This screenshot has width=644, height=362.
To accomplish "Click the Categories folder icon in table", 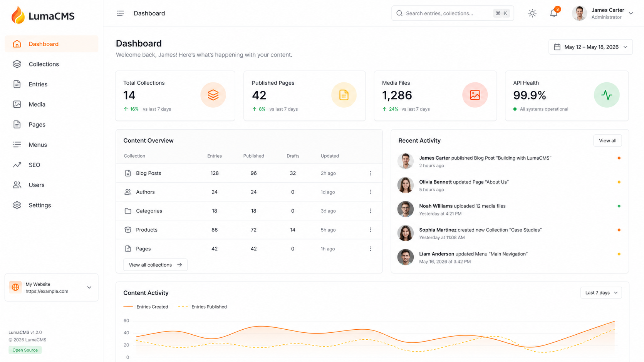I will coord(128,211).
